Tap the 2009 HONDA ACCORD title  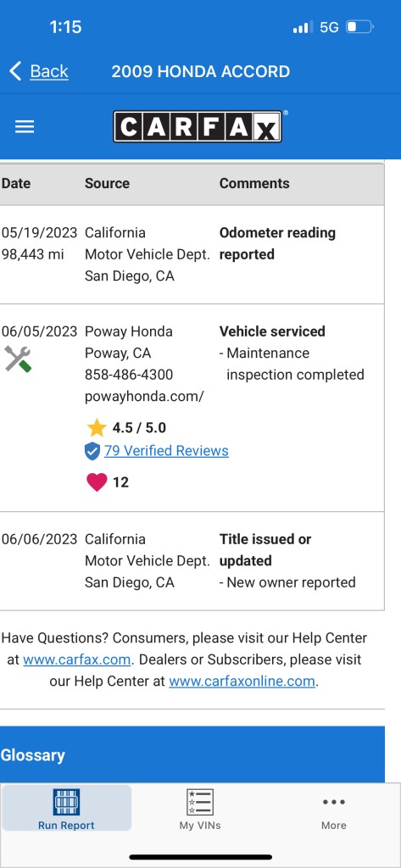[200, 71]
